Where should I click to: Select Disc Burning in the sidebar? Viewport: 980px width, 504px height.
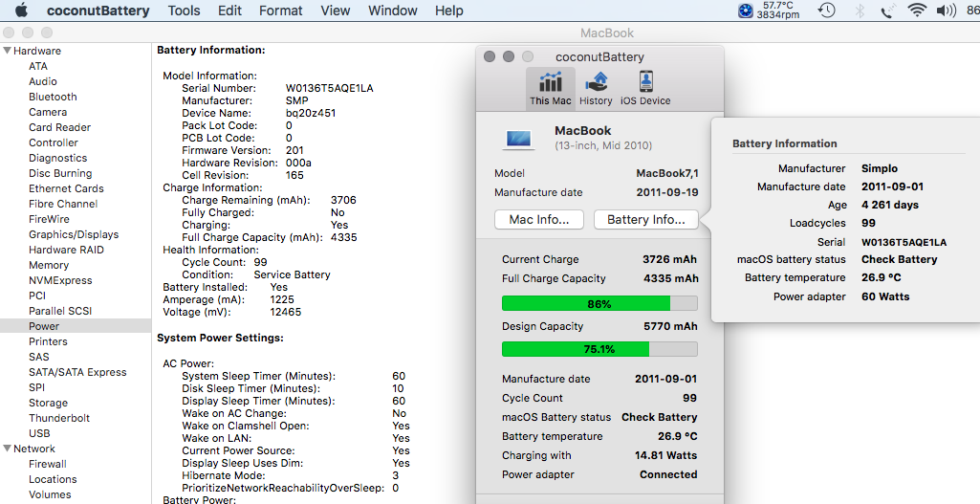click(60, 173)
